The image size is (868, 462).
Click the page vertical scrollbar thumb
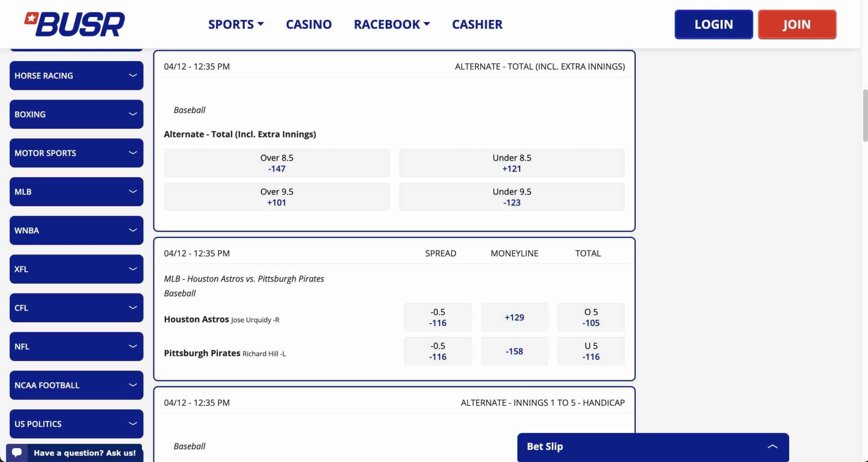(x=865, y=115)
